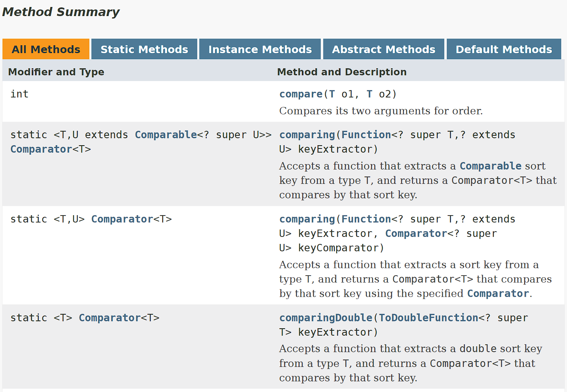Open the comparing overload taking a keyComparator
This screenshot has width=567, height=392.
coord(307,219)
